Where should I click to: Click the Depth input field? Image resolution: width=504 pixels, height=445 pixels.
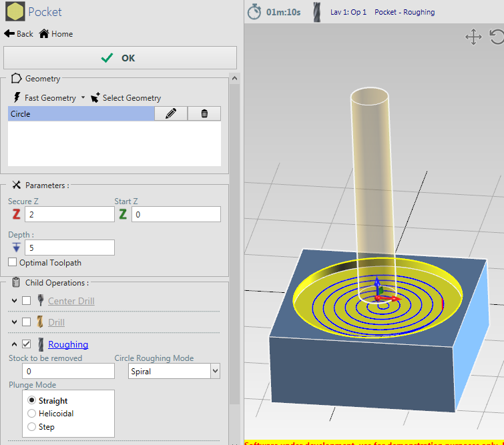pyautogui.click(x=69, y=248)
